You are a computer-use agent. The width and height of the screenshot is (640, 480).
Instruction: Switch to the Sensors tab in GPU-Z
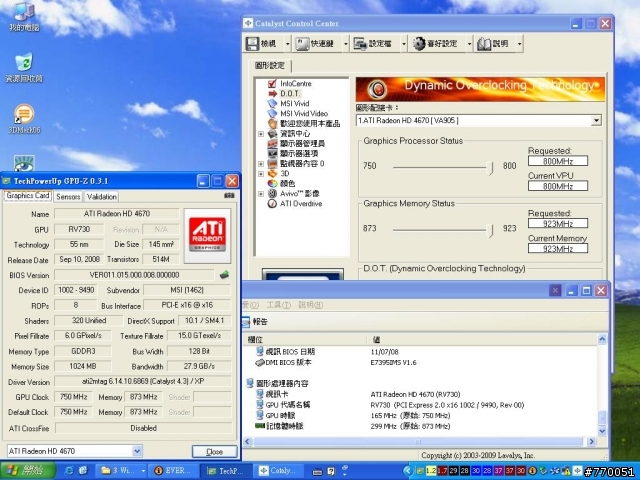pos(68,197)
